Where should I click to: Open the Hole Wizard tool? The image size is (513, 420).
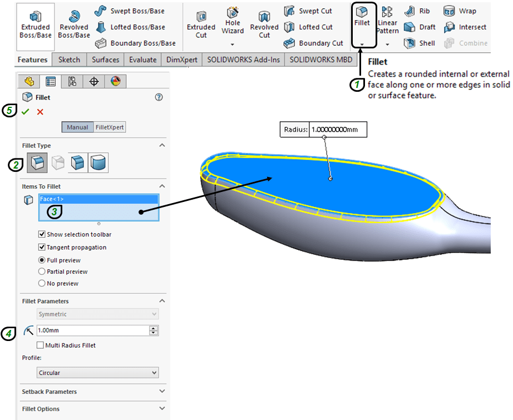233,23
